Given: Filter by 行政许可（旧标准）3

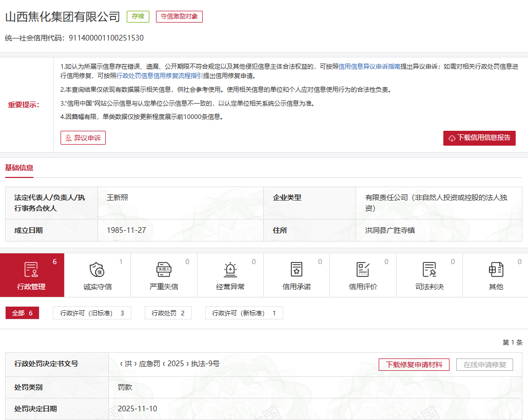Looking at the screenshot, I should pyautogui.click(x=92, y=313).
